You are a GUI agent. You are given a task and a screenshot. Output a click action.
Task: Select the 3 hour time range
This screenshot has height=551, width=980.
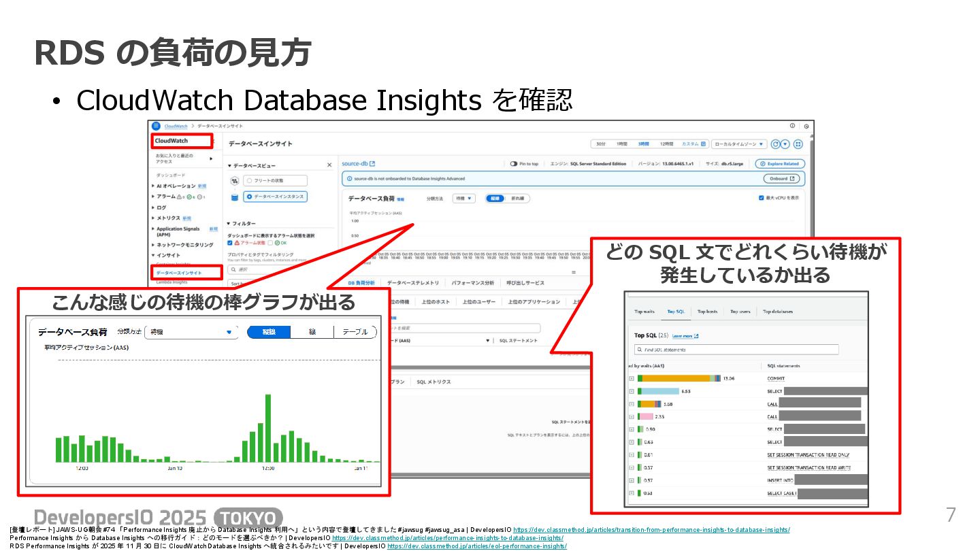(x=643, y=144)
